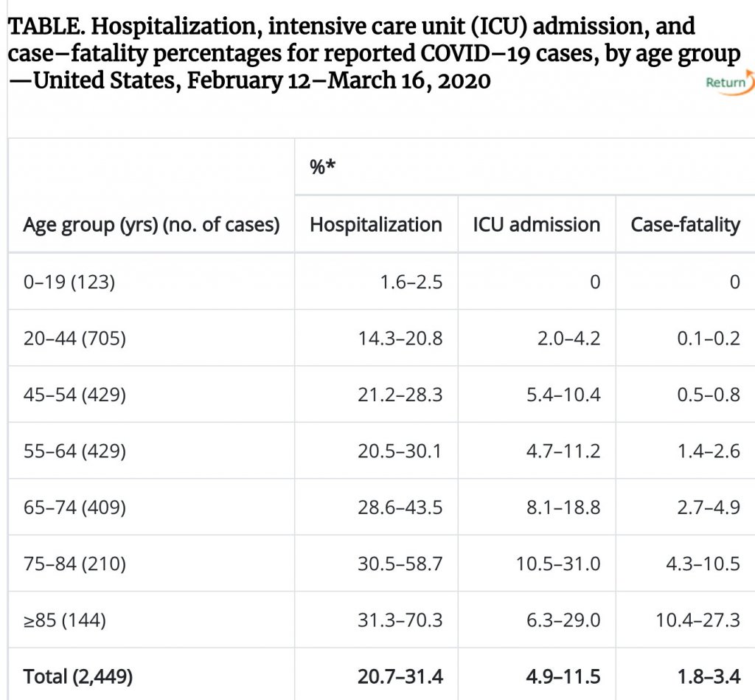Select the total 20.7–31.4 hospitalization value
Viewport: 755px width, 700px height.
pos(400,676)
